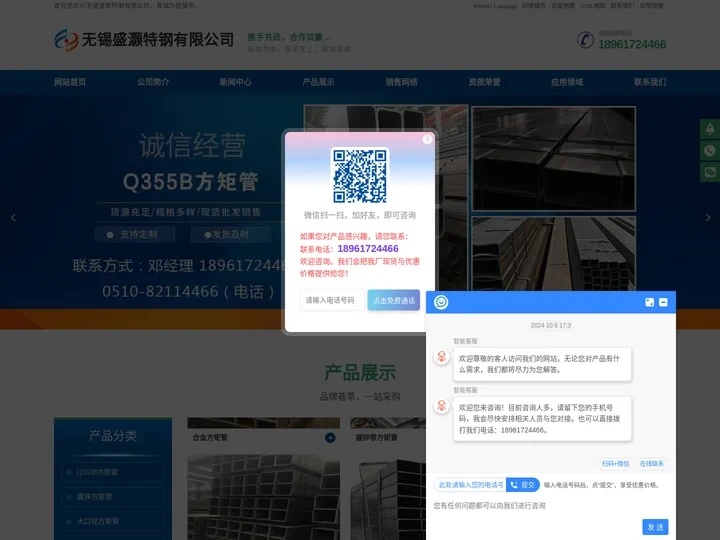The width and height of the screenshot is (720, 540).
Task: Minimize the chat window
Action: click(x=663, y=302)
